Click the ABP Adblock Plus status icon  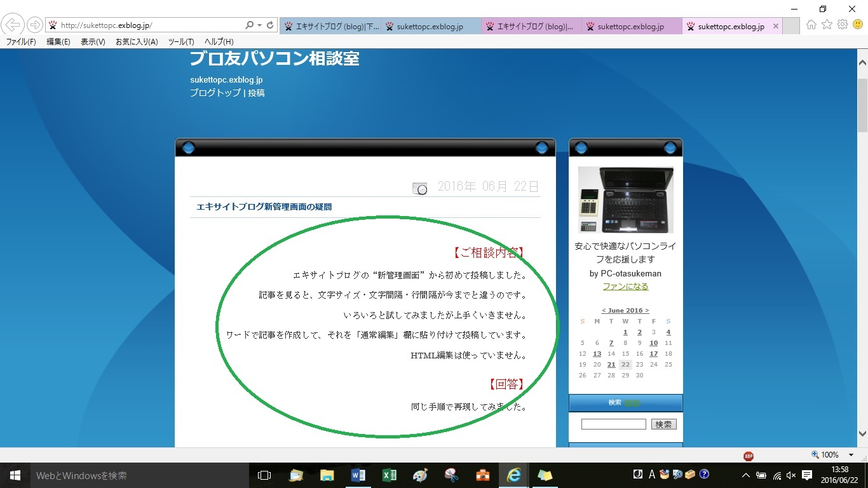tap(749, 456)
